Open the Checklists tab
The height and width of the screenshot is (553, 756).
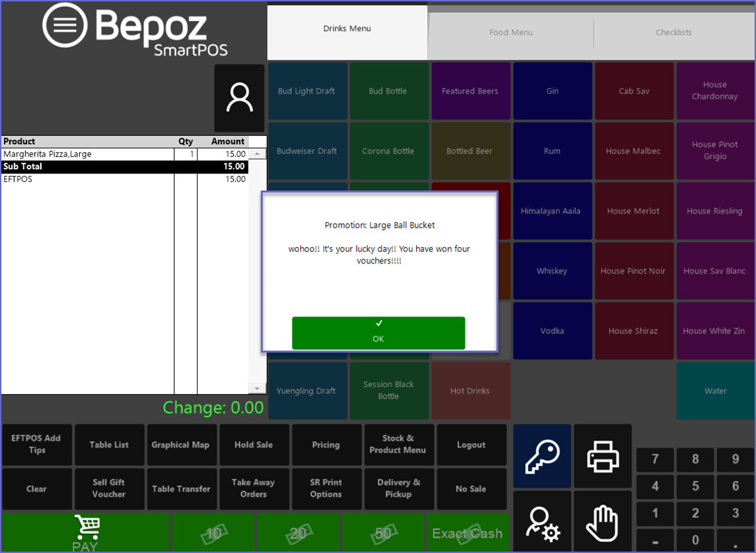(x=673, y=33)
